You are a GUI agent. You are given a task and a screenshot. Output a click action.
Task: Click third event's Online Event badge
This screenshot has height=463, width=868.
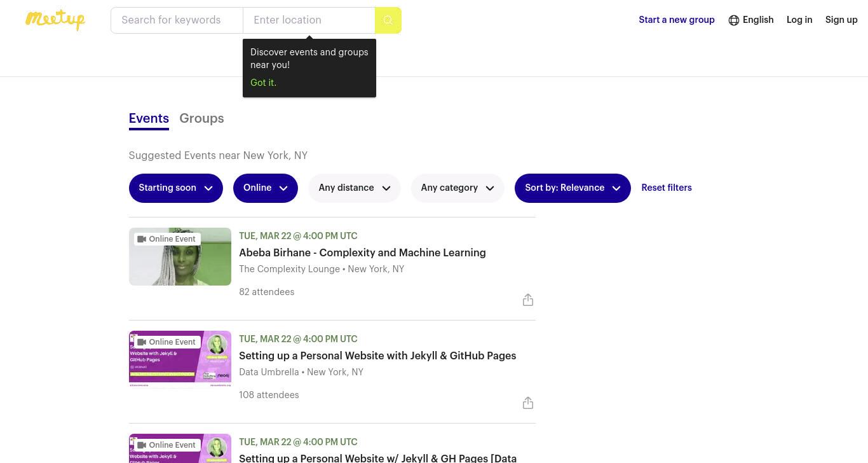pos(167,445)
